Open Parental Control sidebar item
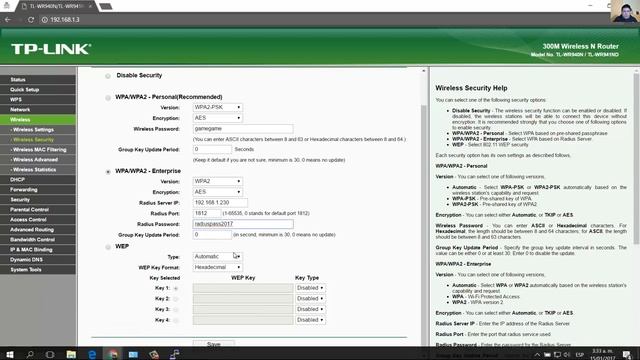The width and height of the screenshot is (640, 360). (x=38, y=209)
